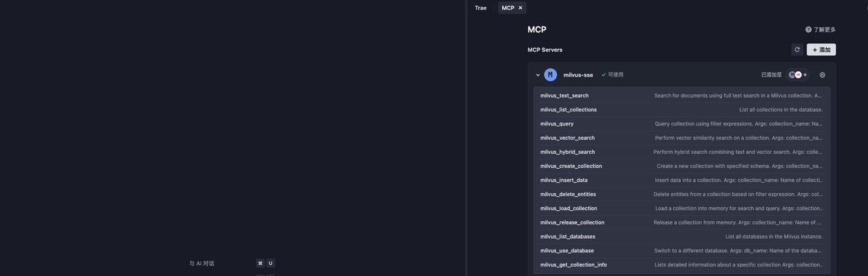This screenshot has width=868, height=276.
Task: Collapse the milvus-sse server chevron
Action: point(538,75)
